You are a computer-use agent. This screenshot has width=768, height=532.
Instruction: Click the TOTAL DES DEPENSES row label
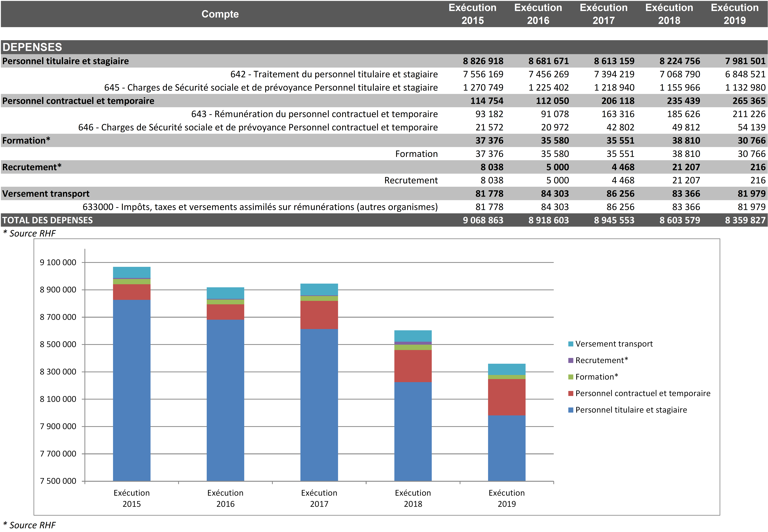click(x=47, y=220)
